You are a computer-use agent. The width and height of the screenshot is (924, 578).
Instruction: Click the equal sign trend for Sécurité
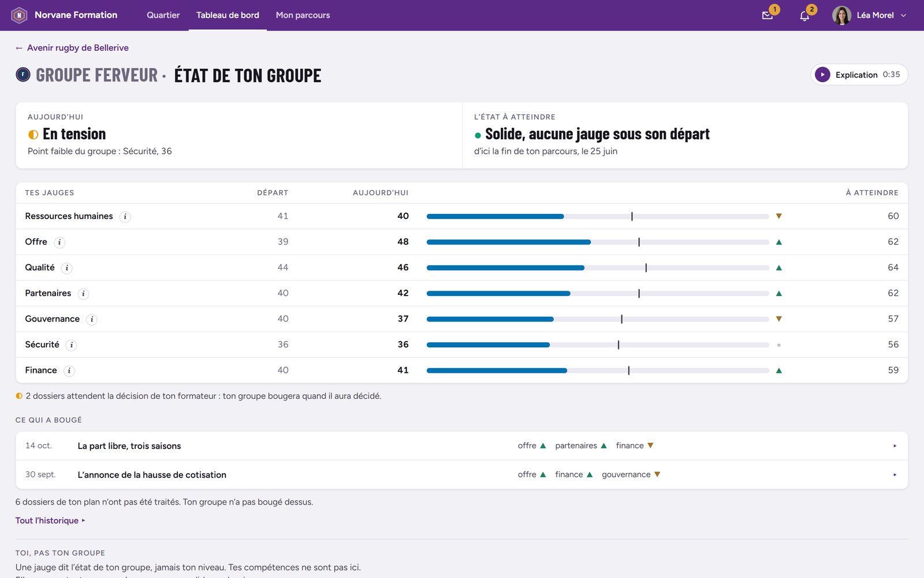[x=779, y=345]
